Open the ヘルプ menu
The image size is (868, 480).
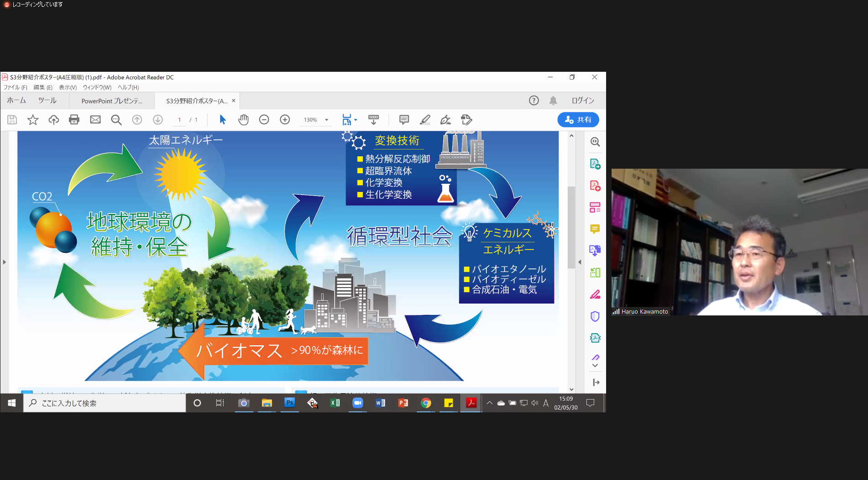(x=128, y=87)
